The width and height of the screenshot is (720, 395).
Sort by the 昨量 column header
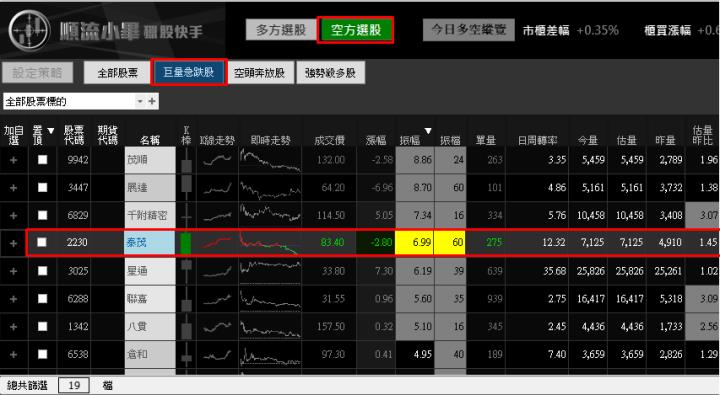coord(665,140)
